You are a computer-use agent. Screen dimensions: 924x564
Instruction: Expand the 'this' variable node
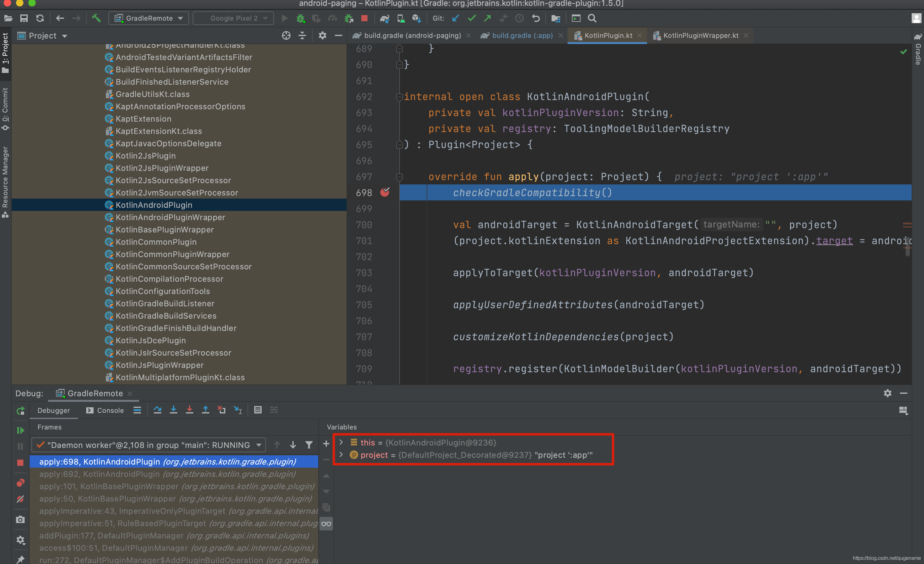341,442
